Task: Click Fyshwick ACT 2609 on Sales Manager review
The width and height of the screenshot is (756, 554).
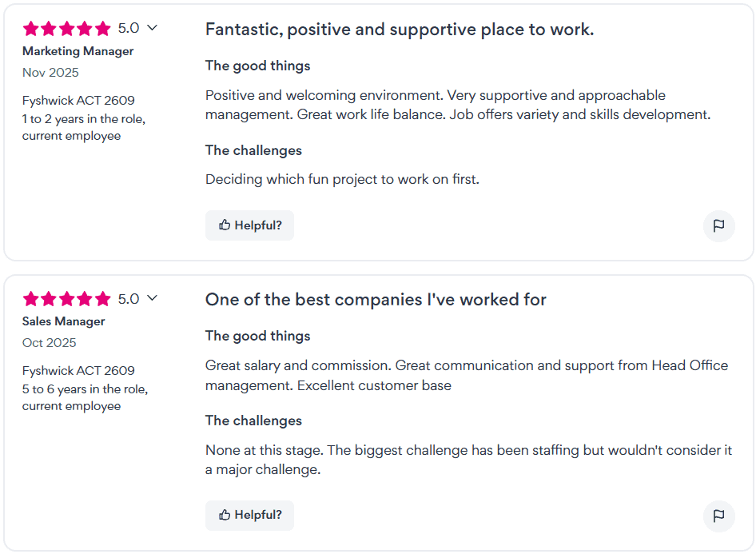Action: tap(78, 371)
